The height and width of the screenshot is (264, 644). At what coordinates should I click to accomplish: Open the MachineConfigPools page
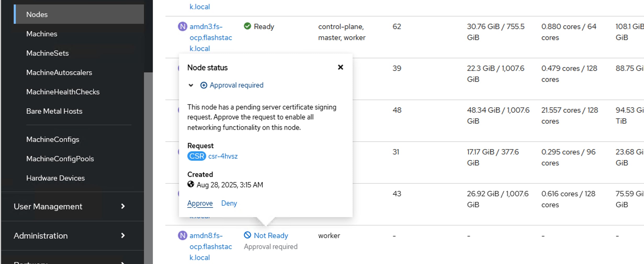[60, 159]
